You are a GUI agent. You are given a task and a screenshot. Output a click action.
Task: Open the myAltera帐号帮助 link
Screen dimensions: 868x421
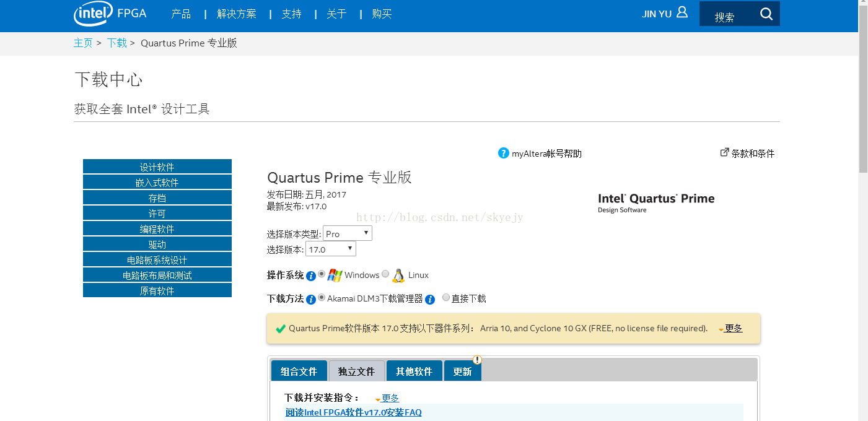coord(546,154)
